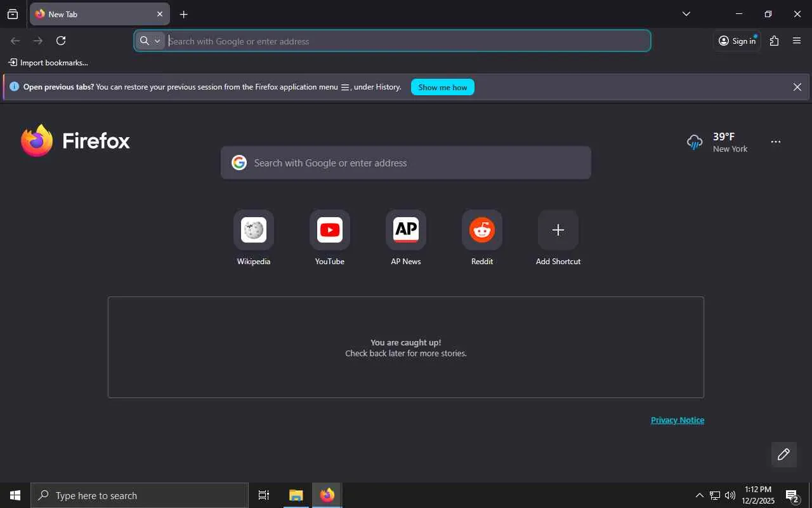Screen dimensions: 812x508
Task: Open the Wikipedia shortcut
Action: coord(254,238)
